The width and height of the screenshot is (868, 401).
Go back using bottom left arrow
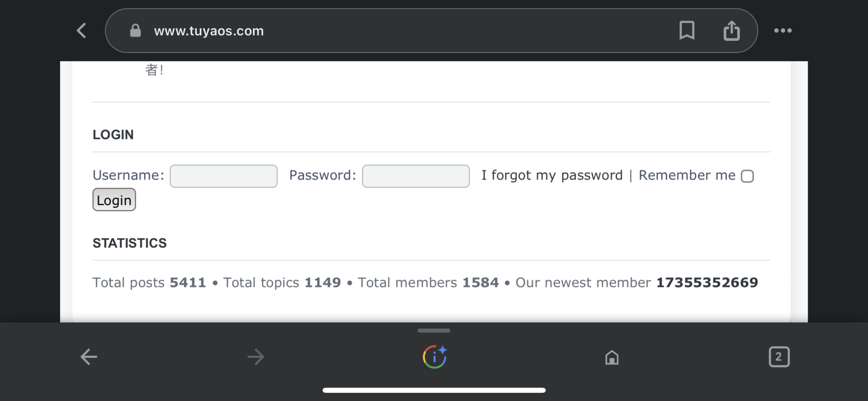(89, 357)
